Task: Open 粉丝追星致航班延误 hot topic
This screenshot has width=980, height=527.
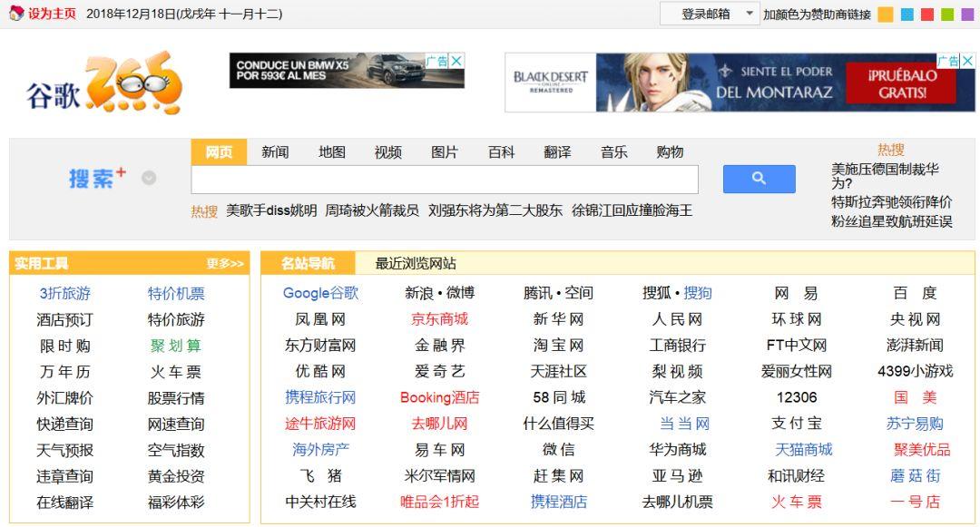Action: coord(892,221)
